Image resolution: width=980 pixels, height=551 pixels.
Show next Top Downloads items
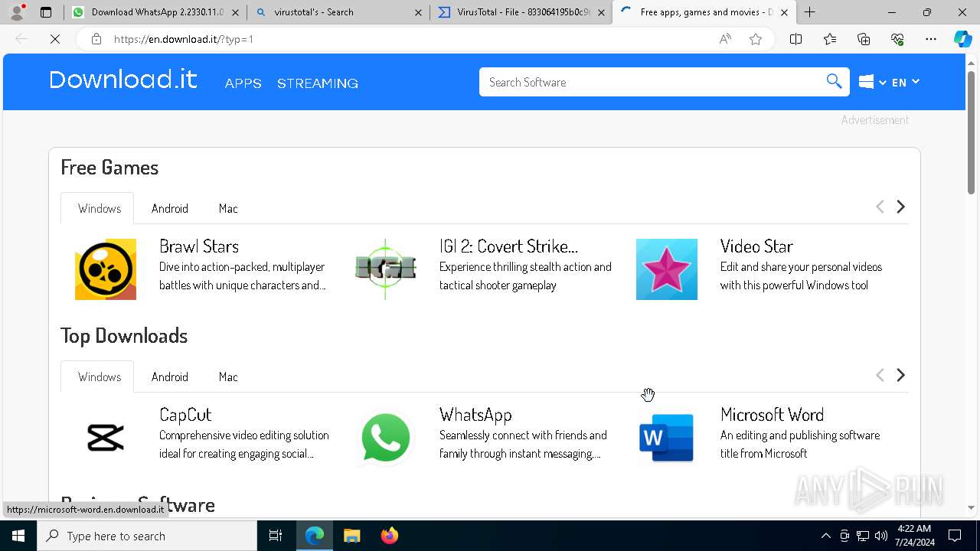(x=900, y=375)
